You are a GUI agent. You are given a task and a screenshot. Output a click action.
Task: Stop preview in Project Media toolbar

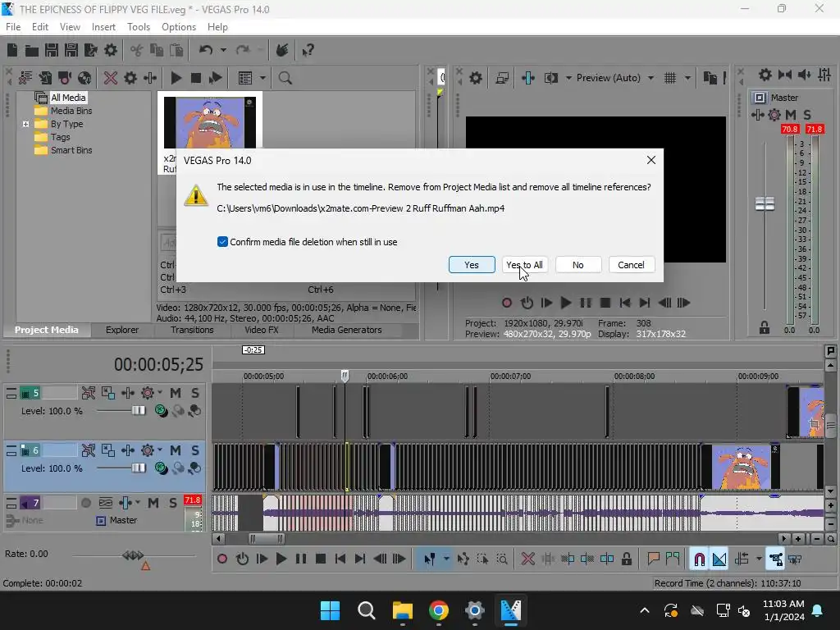196,78
